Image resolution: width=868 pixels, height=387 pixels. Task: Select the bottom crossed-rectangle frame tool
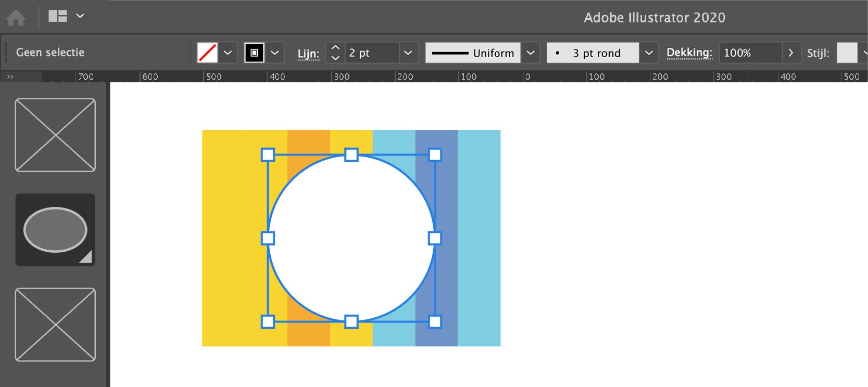(x=55, y=325)
